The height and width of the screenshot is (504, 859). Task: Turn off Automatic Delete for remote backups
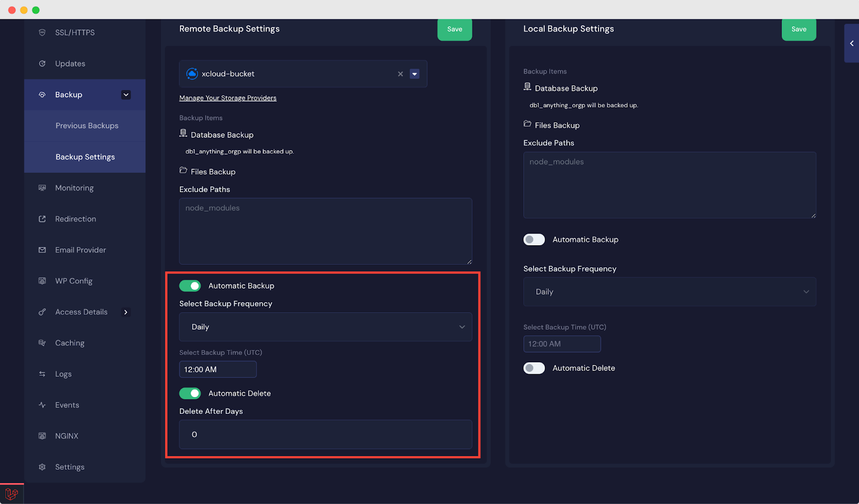point(190,393)
